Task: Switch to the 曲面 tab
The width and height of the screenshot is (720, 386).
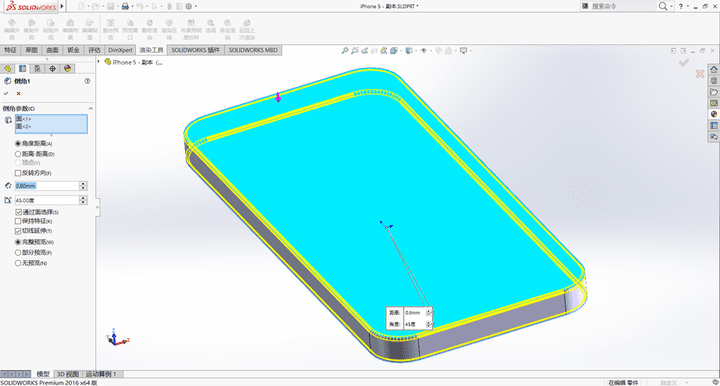Action: pyautogui.click(x=52, y=50)
